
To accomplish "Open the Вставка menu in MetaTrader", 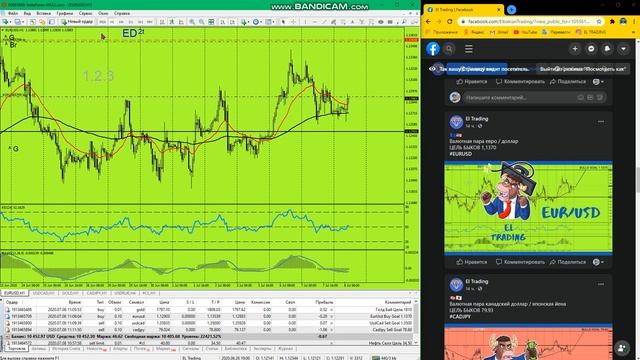I will 44,13.
